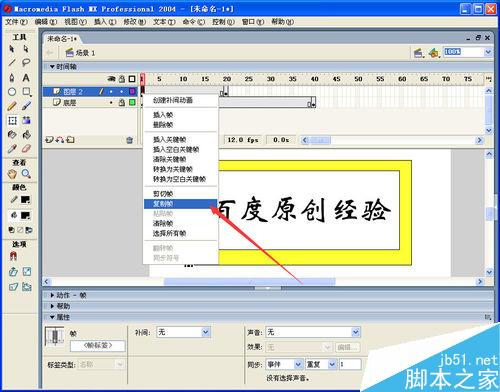Viewport: 500px width, 392px height.
Task: Select the 底层 layer row
Action: tap(90, 103)
